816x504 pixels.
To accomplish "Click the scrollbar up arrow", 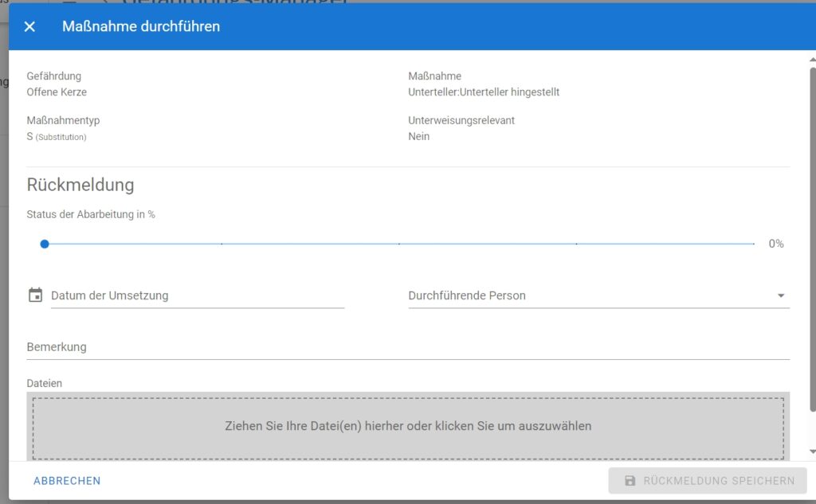I will (x=811, y=58).
